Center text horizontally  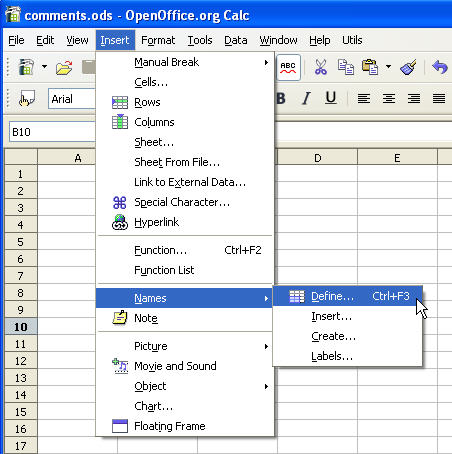[389, 98]
